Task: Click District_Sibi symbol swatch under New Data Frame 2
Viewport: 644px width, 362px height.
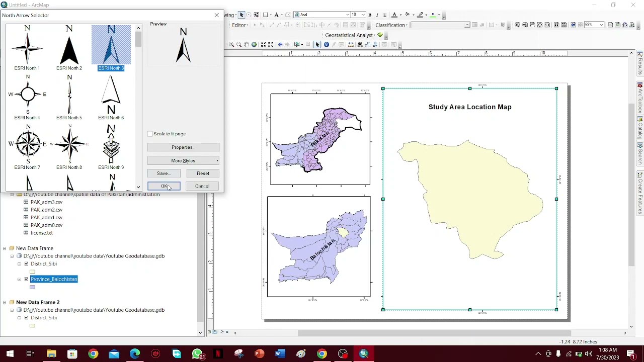Action: [32, 326]
